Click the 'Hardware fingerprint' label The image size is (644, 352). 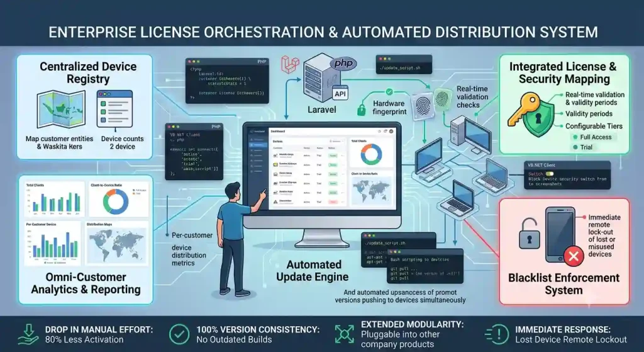coord(389,107)
